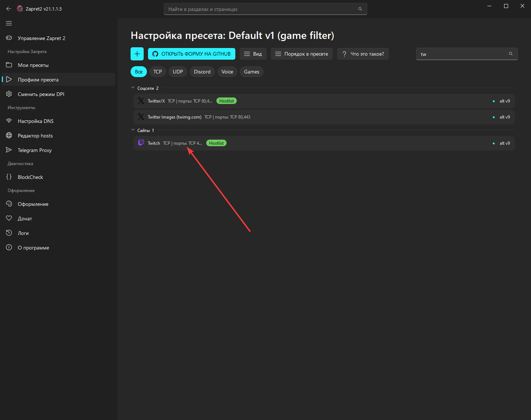Click the history icon beside Логи
This screenshot has height=420, width=531.
[x=9, y=233]
